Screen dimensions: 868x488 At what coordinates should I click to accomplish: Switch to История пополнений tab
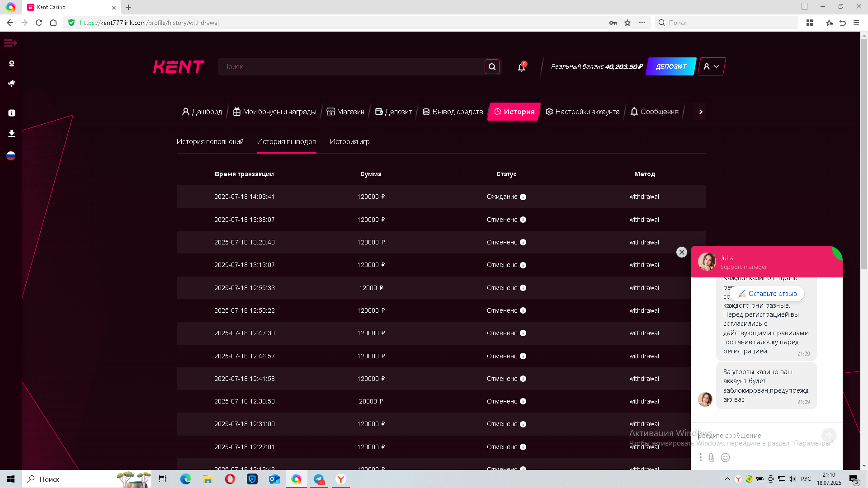tap(210, 142)
